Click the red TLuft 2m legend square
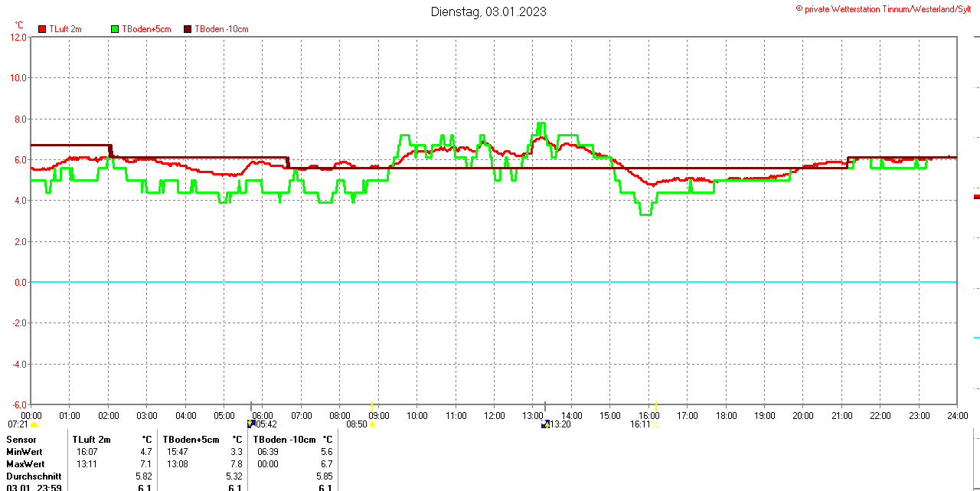The width and height of the screenshot is (980, 491). [42, 29]
